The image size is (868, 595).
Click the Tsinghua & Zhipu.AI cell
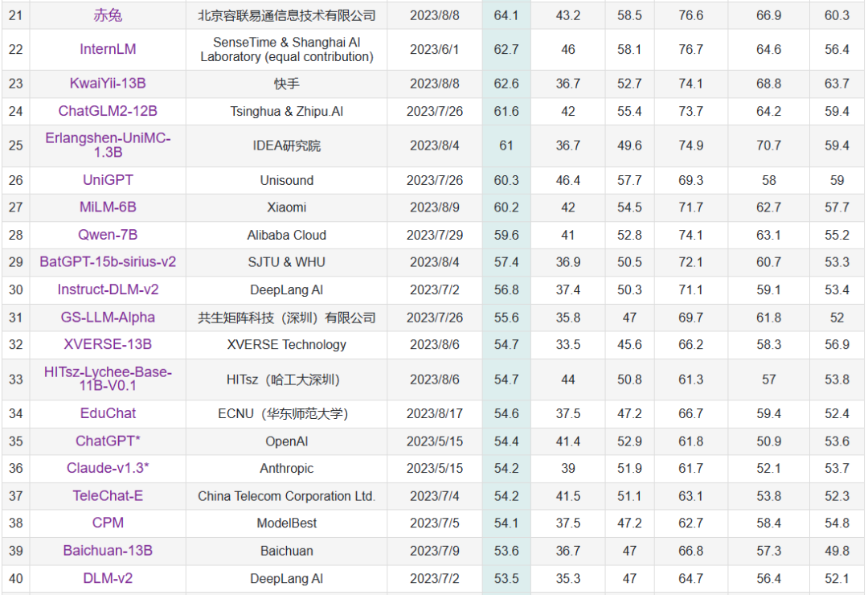pyautogui.click(x=287, y=111)
